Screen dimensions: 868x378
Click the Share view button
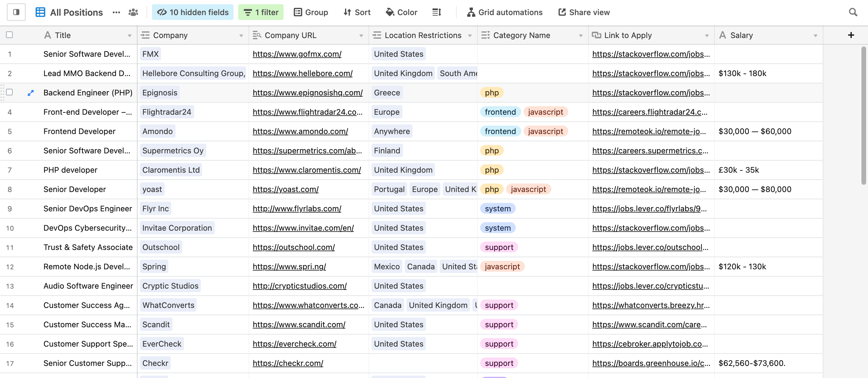pos(584,12)
